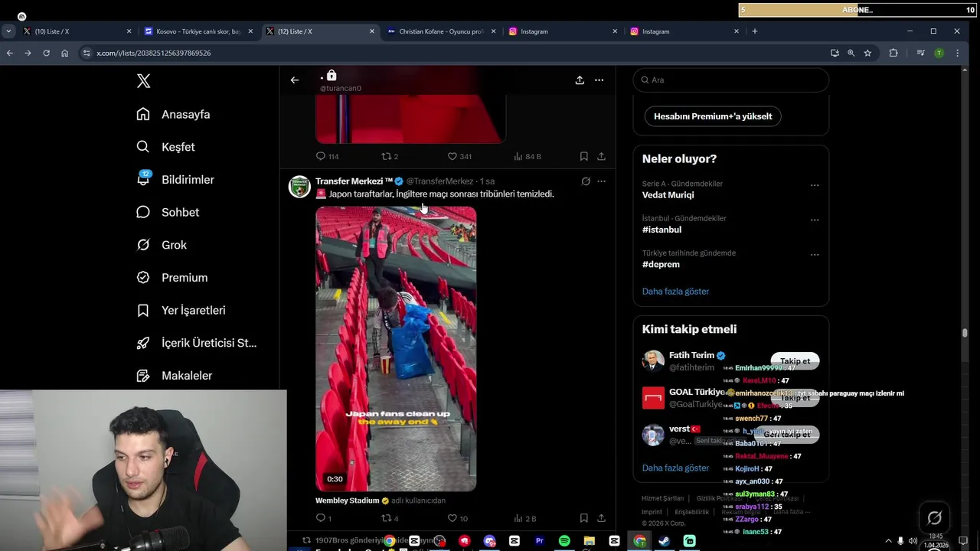Open Makaleler articles
Image resolution: width=980 pixels, height=551 pixels.
(174, 376)
